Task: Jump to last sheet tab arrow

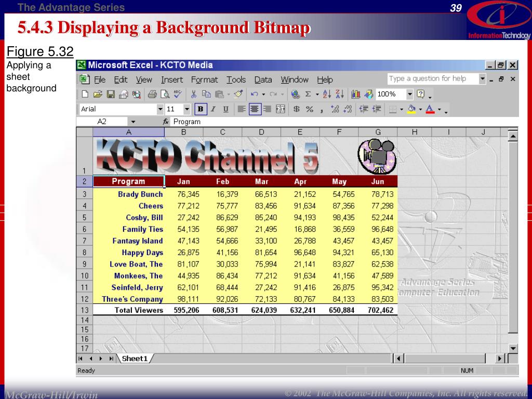Action: (111, 358)
